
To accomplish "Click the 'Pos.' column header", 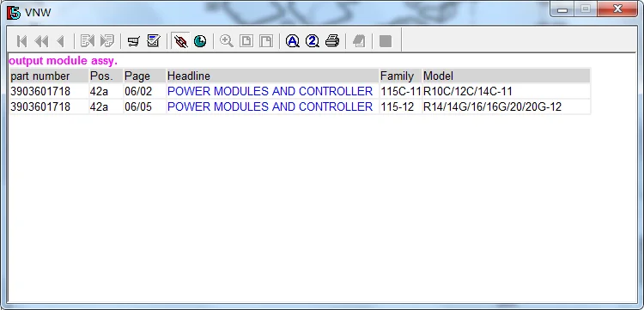I will tap(106, 76).
